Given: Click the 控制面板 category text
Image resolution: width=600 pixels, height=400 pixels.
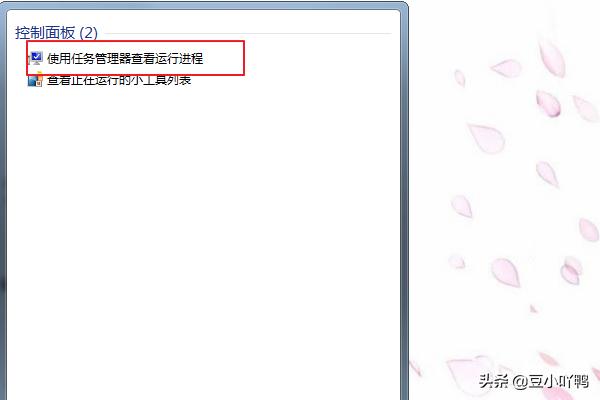Looking at the screenshot, I should (x=45, y=33).
